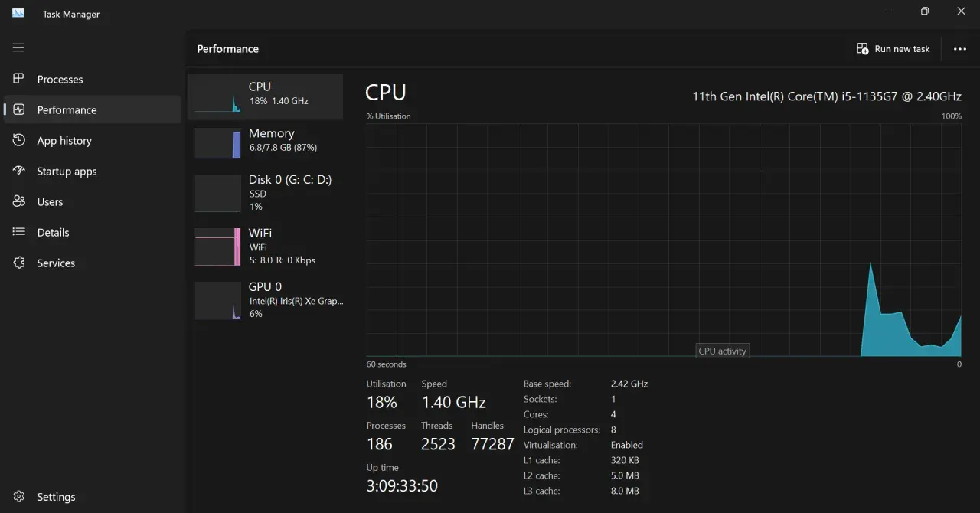The height and width of the screenshot is (513, 980).
Task: Select the Disk 0 mini graph thumbnail
Action: [x=217, y=193]
